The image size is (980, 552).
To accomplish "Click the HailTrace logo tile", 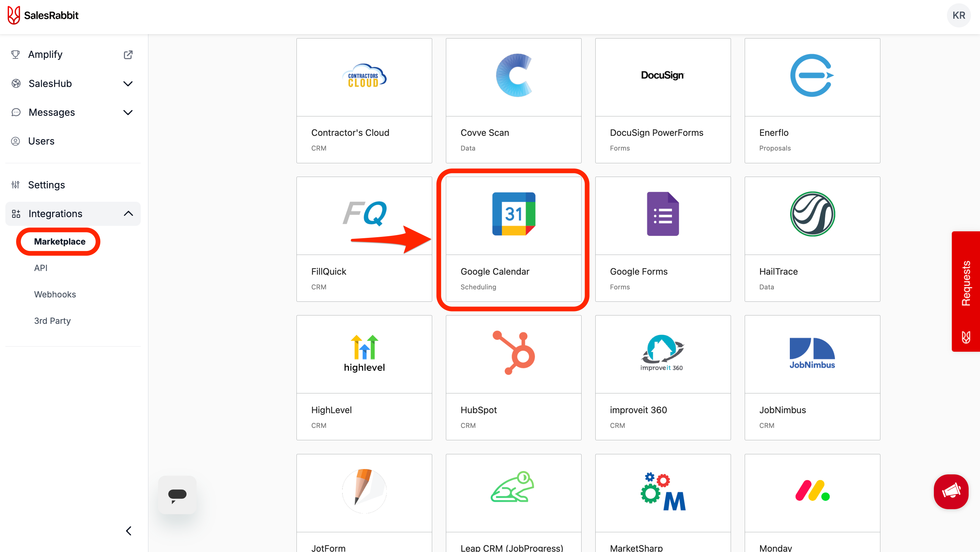I will (812, 214).
